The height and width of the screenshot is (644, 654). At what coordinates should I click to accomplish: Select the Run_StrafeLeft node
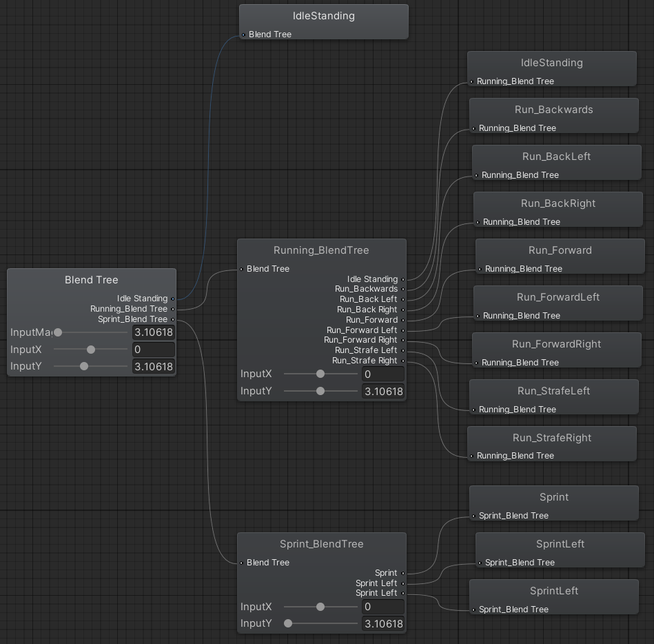click(x=553, y=391)
